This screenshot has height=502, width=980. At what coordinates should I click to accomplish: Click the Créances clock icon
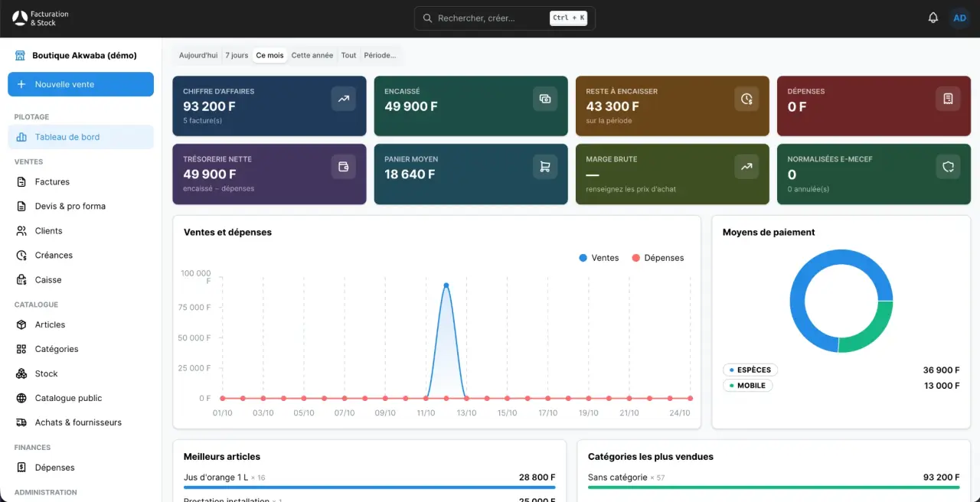point(21,255)
